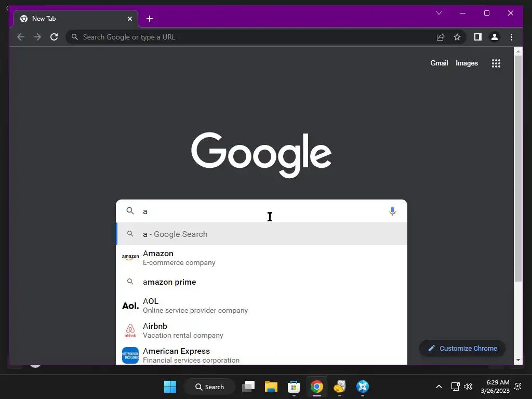Click the magnifier icon in Google search box

tap(130, 211)
